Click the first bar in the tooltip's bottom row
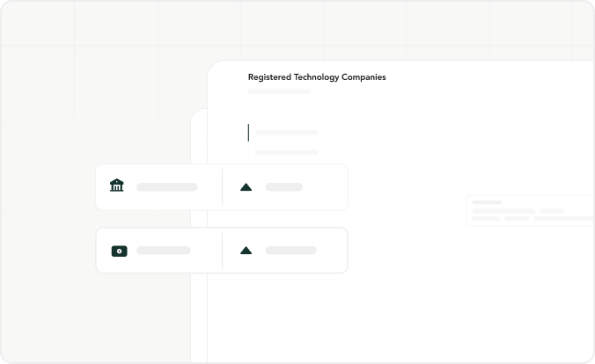This screenshot has width=595, height=364. (486, 219)
